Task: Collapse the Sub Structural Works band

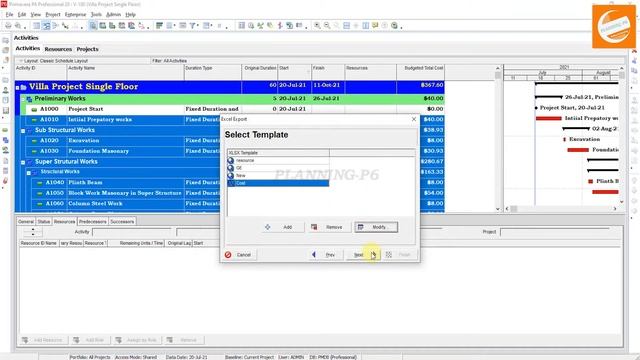Action: point(23,131)
